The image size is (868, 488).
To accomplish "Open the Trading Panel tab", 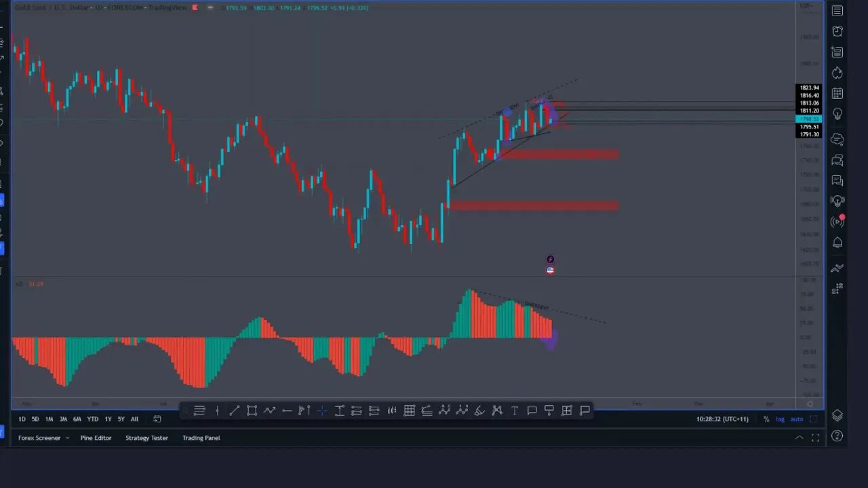I will pos(201,438).
